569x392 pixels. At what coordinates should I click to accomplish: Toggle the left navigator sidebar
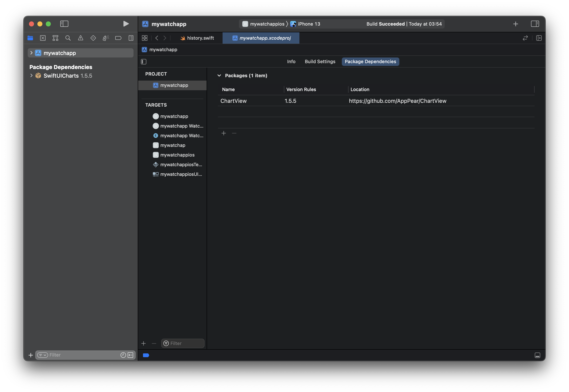(64, 24)
